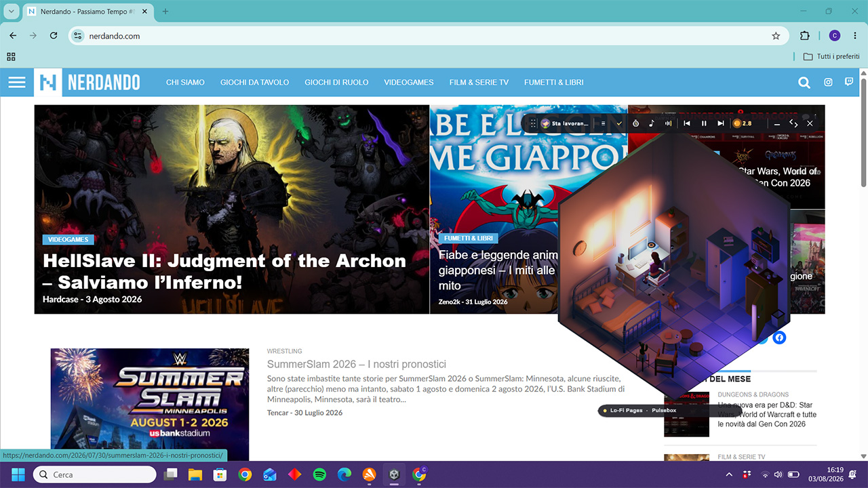Viewport: 868px width, 488px height.
Task: Click the VIDEOGAMES category badge on HellSlave
Action: tap(68, 239)
